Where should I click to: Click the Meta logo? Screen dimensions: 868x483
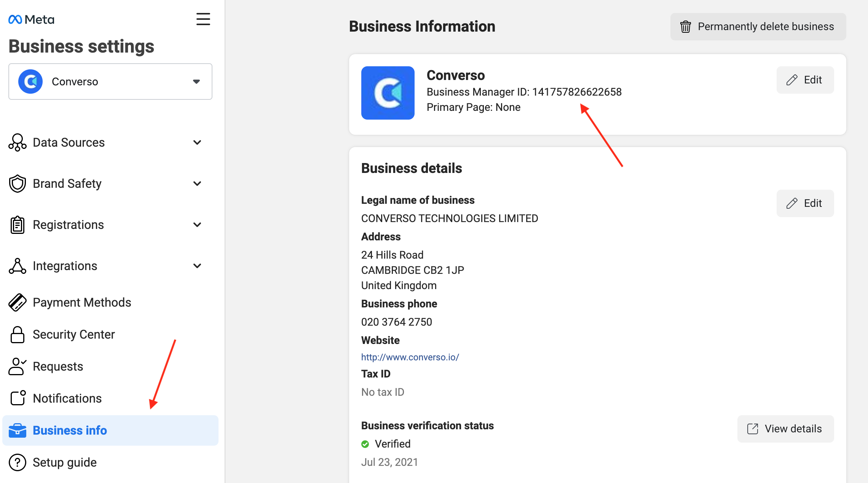(31, 19)
